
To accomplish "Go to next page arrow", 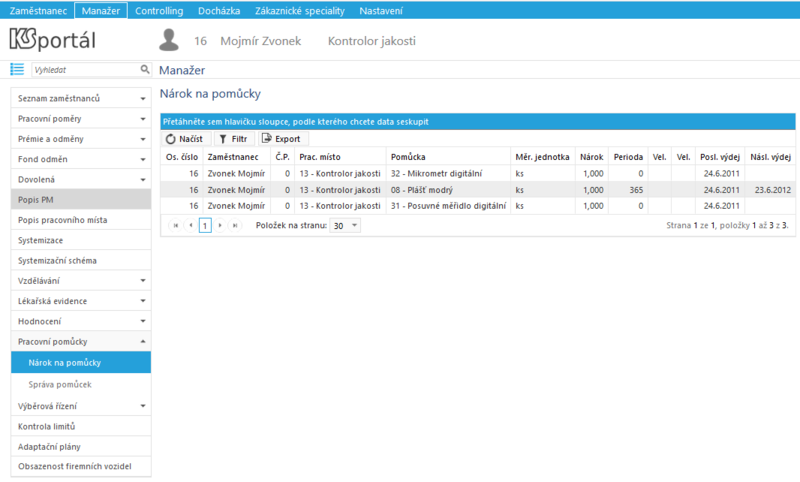I will (220, 225).
